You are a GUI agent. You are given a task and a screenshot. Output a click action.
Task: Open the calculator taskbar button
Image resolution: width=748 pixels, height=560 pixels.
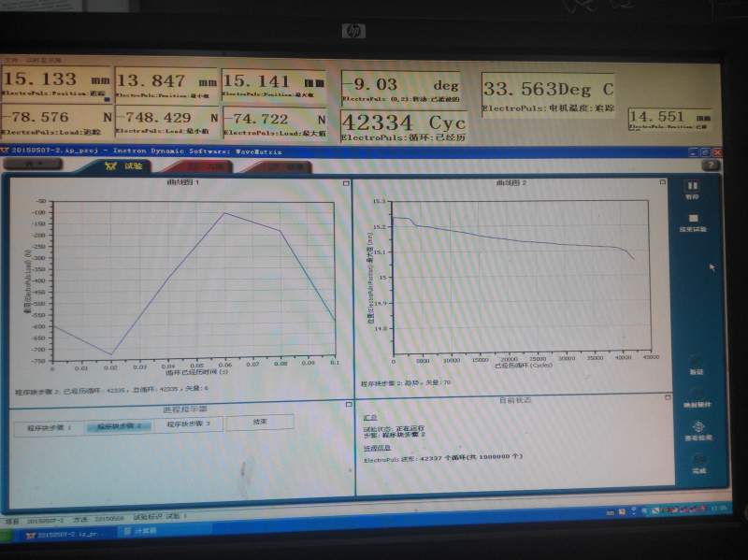pyautogui.click(x=165, y=531)
